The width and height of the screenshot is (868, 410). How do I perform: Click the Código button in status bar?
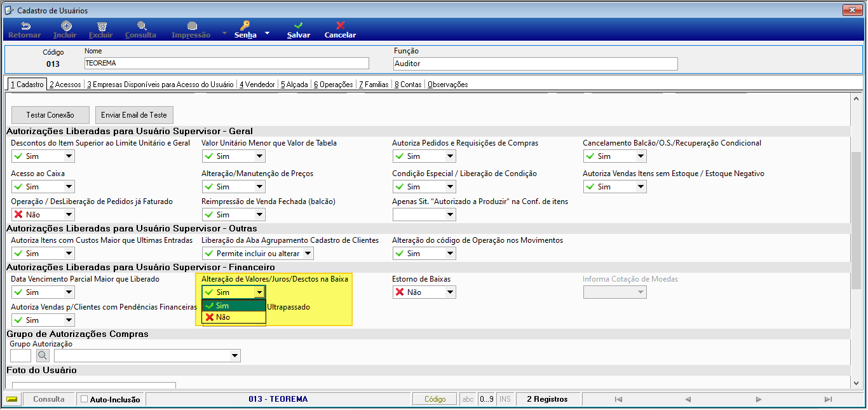(x=435, y=399)
